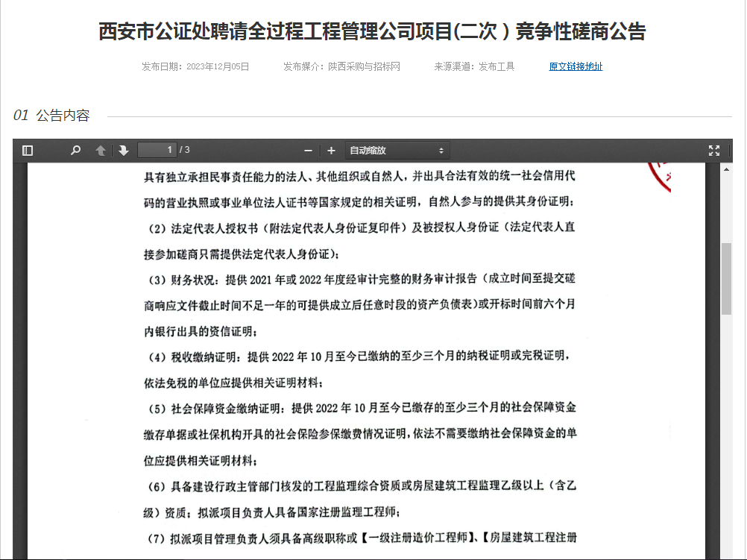Click 来源渠道：发布工具 text
747x560 pixels.
474,66
